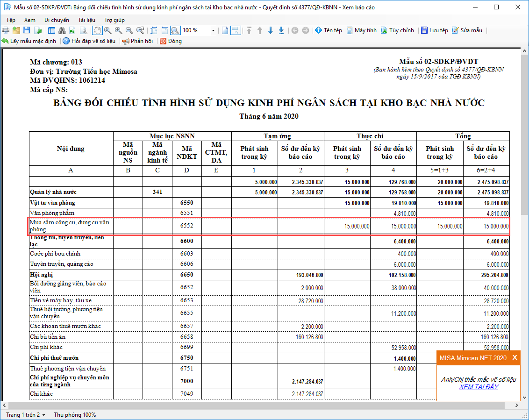Click the horizontal scrollbar left arrow
529x420 pixels.
coord(4,405)
